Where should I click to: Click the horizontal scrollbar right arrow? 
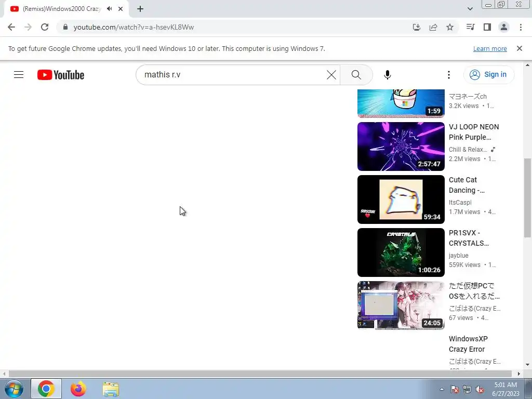(519, 374)
